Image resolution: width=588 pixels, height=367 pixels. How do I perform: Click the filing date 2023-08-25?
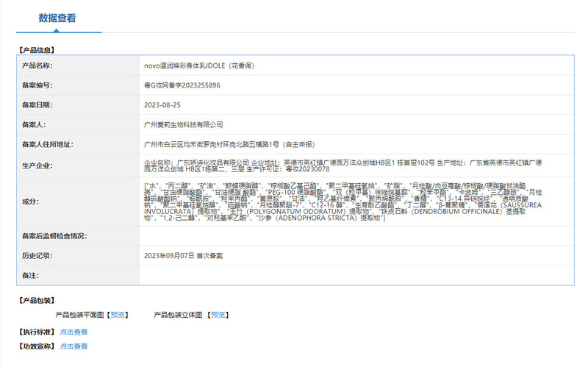pos(162,105)
